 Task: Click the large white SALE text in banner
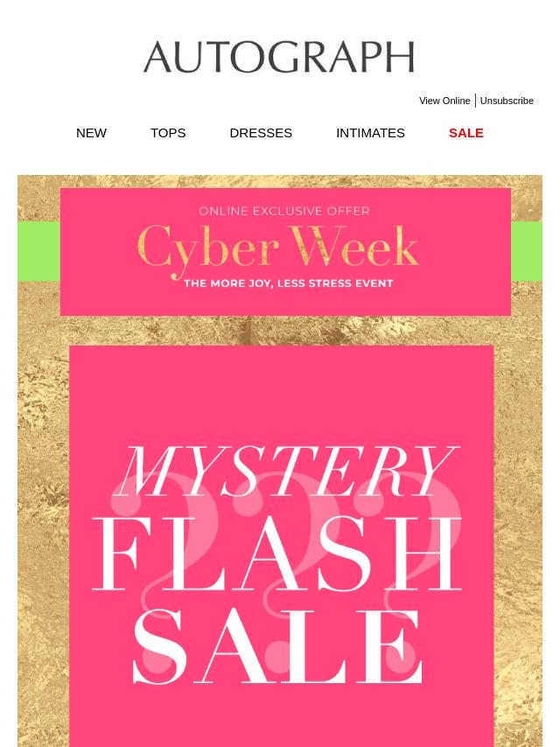[277, 646]
